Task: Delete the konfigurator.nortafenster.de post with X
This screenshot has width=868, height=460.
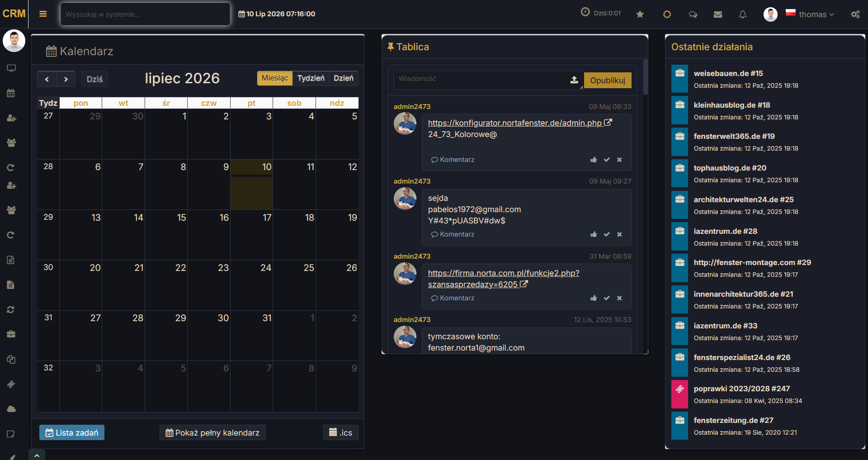Action: (x=619, y=160)
